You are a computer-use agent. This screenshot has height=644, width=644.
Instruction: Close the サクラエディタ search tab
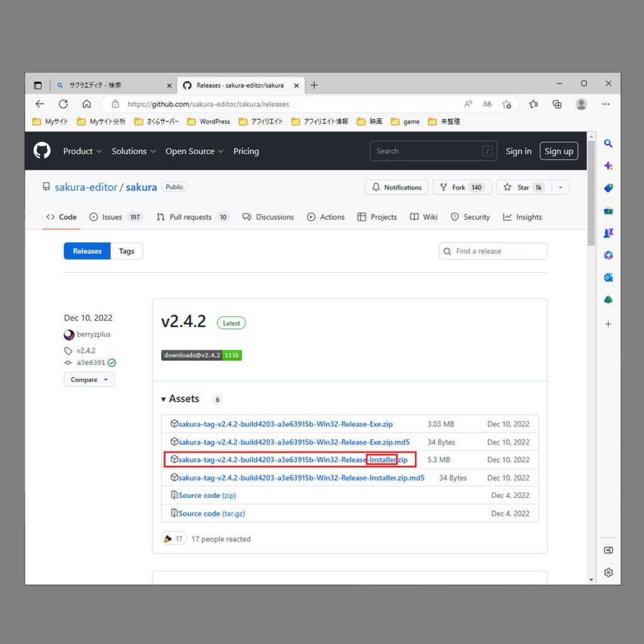pos(169,86)
